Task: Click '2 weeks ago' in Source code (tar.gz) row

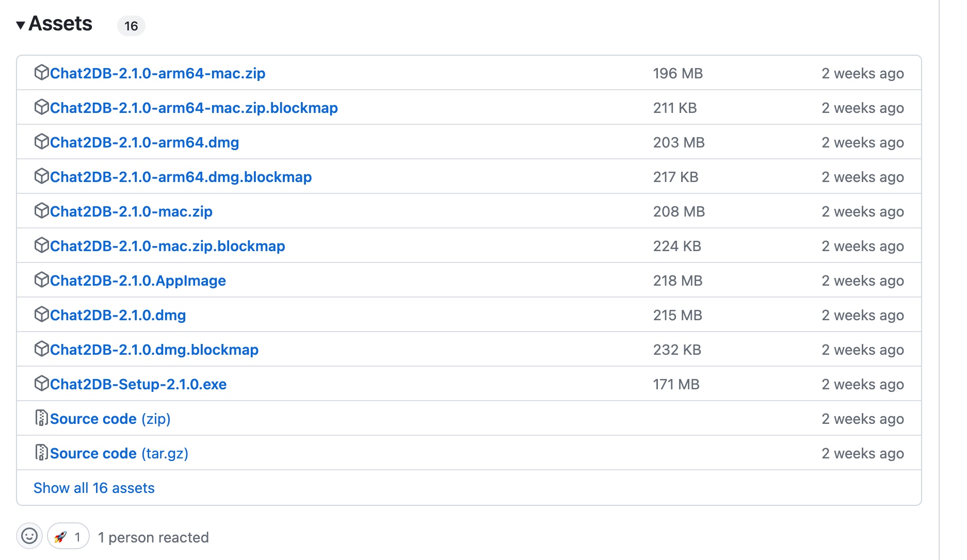Action: 863,453
